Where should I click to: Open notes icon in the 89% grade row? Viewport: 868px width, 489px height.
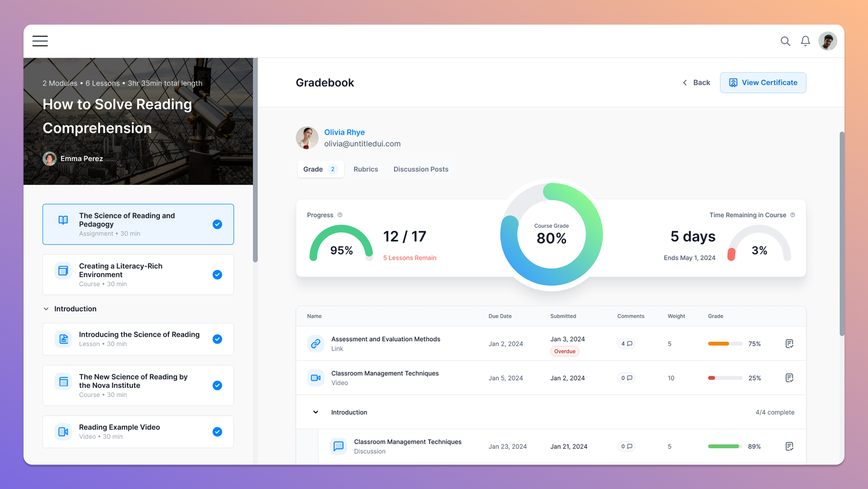click(789, 446)
